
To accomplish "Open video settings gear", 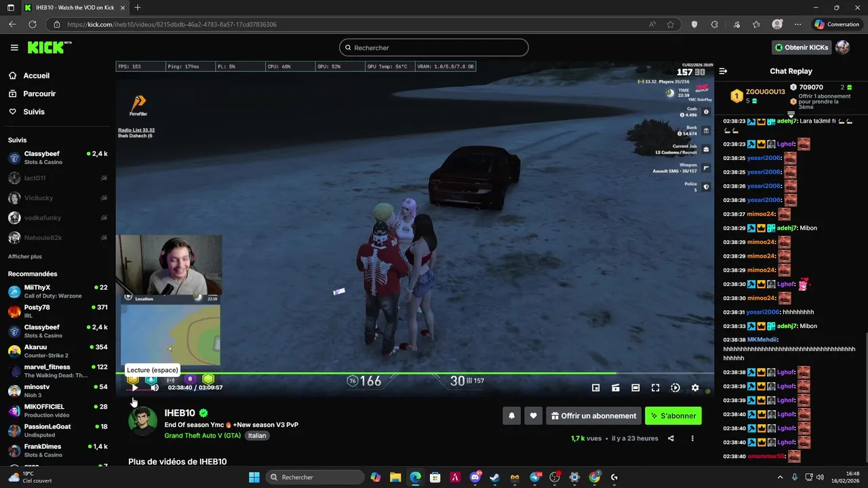I will (x=695, y=388).
